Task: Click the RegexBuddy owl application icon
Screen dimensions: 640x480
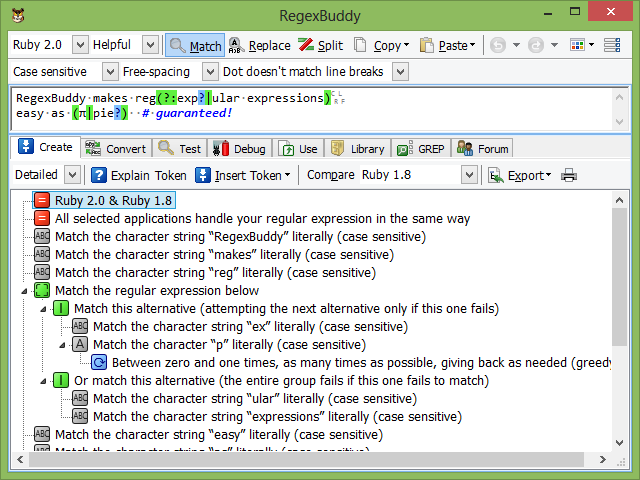Action: pos(18,16)
